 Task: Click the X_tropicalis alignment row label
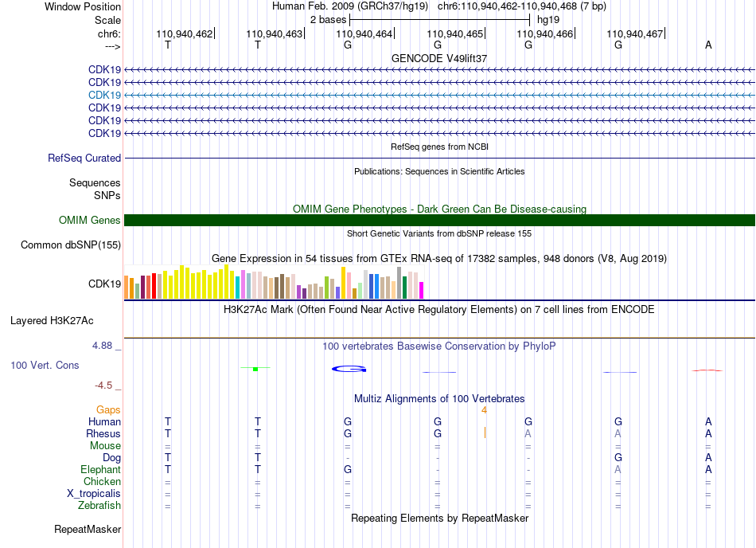94,494
